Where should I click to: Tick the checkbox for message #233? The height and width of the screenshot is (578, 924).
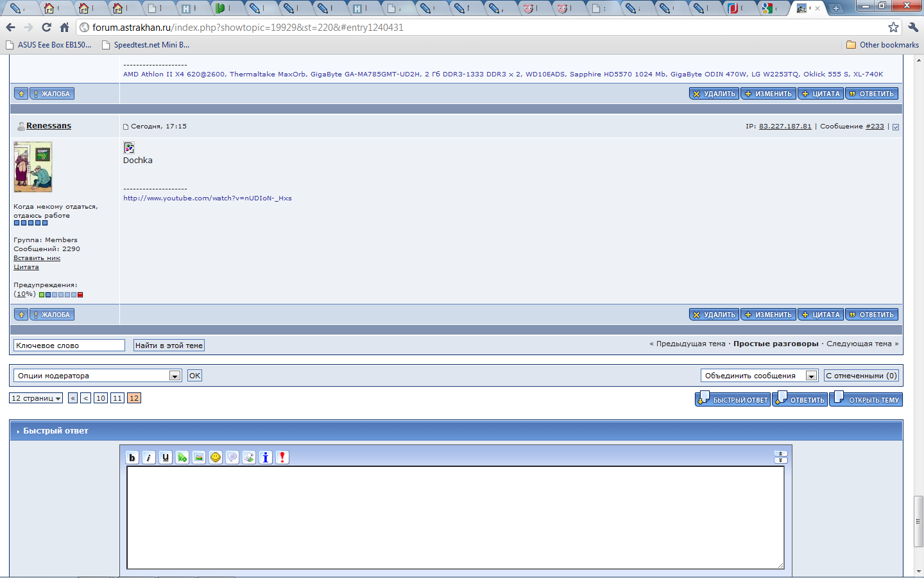(896, 127)
